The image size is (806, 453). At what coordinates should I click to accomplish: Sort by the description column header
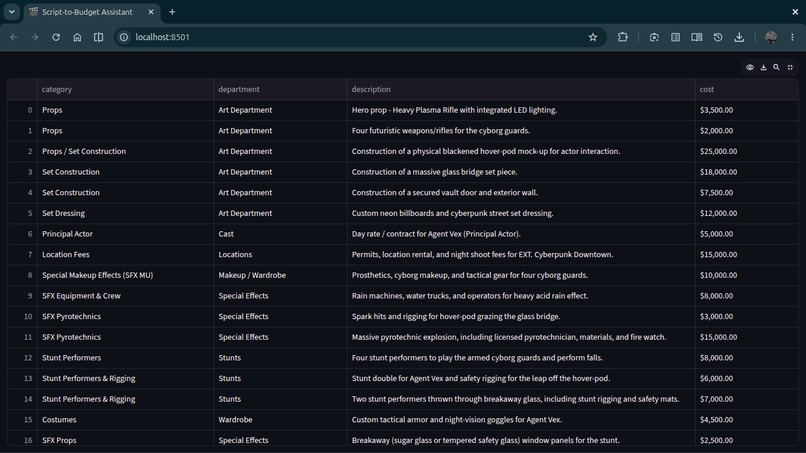tap(521, 89)
